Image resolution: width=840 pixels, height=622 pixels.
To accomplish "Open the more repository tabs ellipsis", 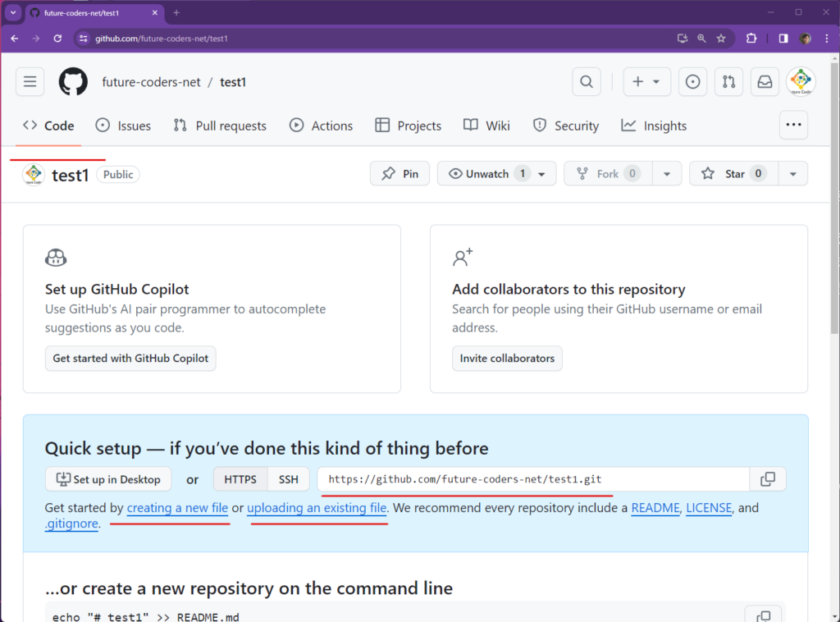I will 793,125.
